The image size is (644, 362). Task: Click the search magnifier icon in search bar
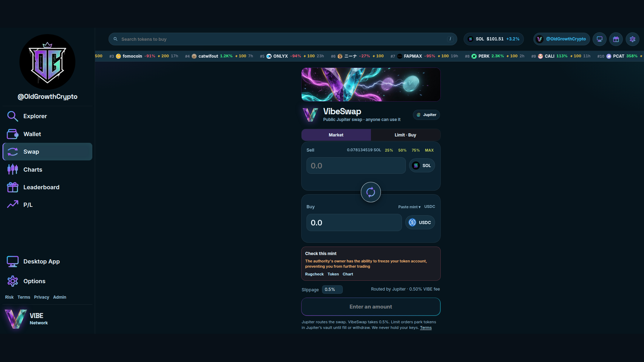116,39
